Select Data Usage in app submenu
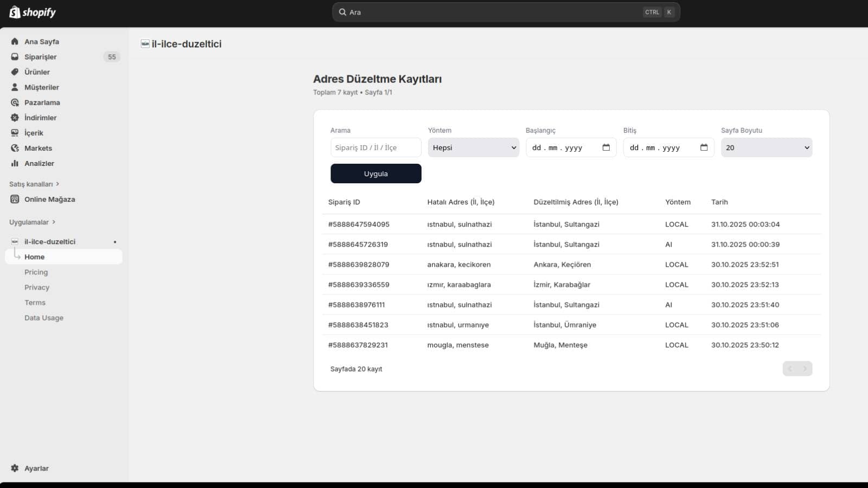Viewport: 868px width, 488px height. pyautogui.click(x=44, y=318)
